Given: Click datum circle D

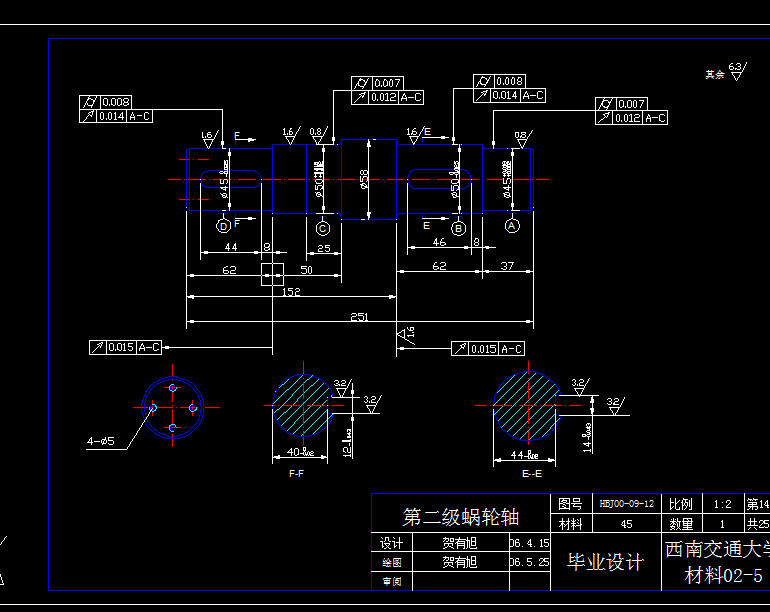Looking at the screenshot, I should (x=223, y=226).
